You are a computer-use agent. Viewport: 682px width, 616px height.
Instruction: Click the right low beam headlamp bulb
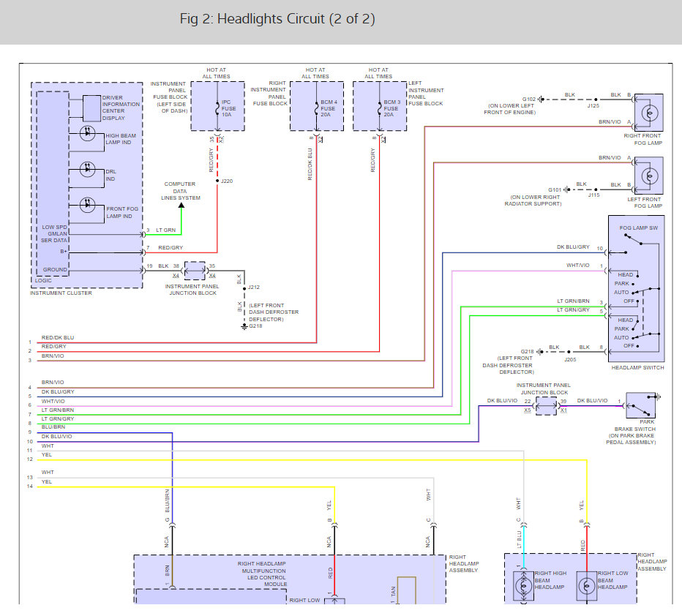tap(587, 585)
